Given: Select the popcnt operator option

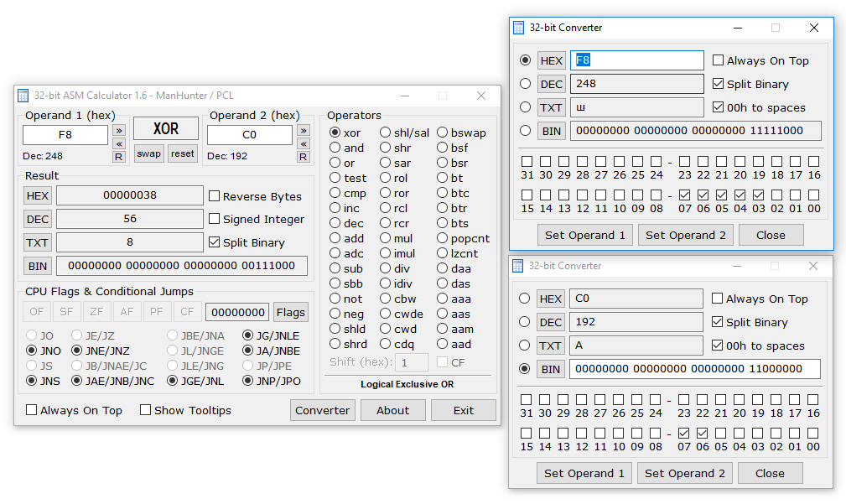Looking at the screenshot, I should [442, 238].
